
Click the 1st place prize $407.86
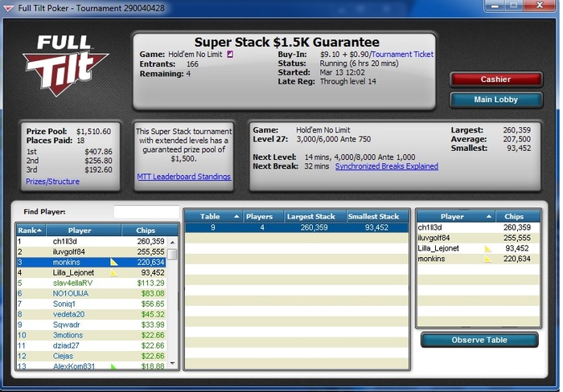98,152
